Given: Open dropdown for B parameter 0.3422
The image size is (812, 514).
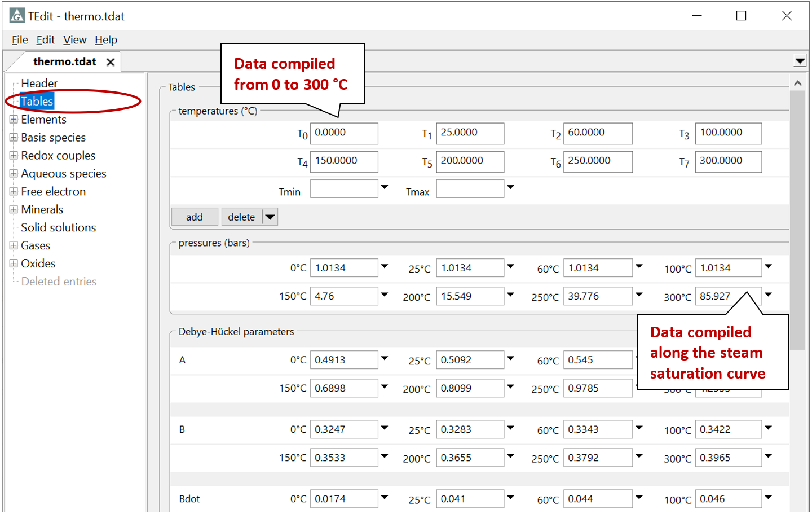Looking at the screenshot, I should pyautogui.click(x=768, y=428).
